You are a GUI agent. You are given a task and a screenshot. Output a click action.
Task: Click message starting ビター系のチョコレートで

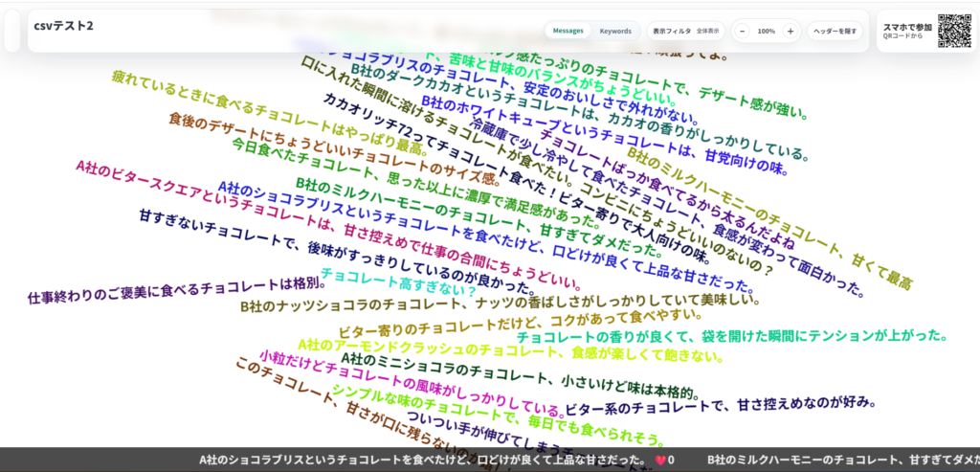[719, 405]
